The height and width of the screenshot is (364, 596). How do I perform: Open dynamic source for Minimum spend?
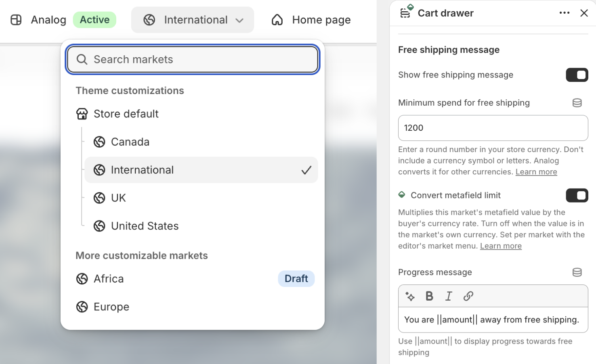point(577,103)
